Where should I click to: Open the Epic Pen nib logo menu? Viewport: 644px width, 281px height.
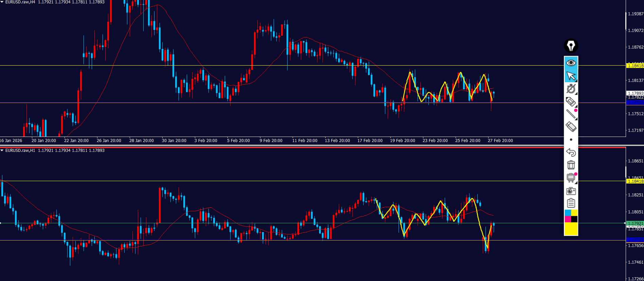571,46
